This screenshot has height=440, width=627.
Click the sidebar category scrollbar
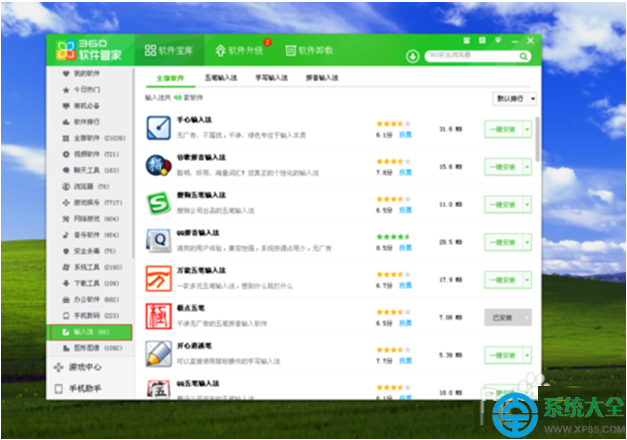click(x=134, y=162)
